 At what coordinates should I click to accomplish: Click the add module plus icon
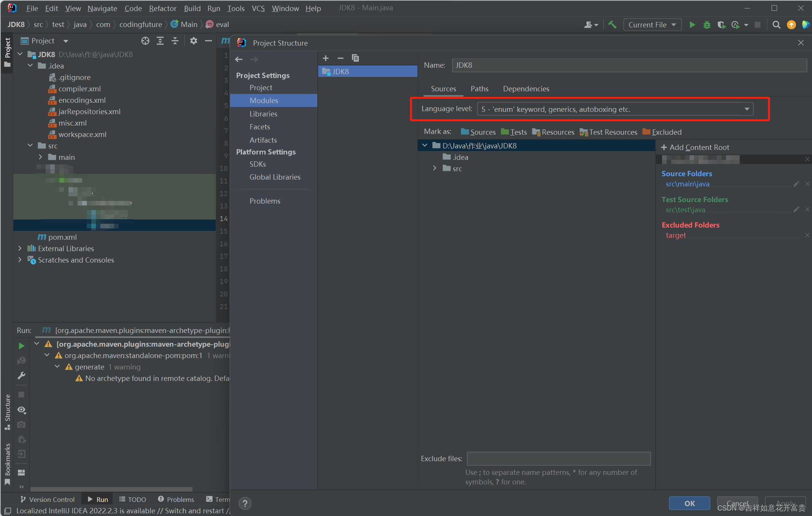pos(326,58)
